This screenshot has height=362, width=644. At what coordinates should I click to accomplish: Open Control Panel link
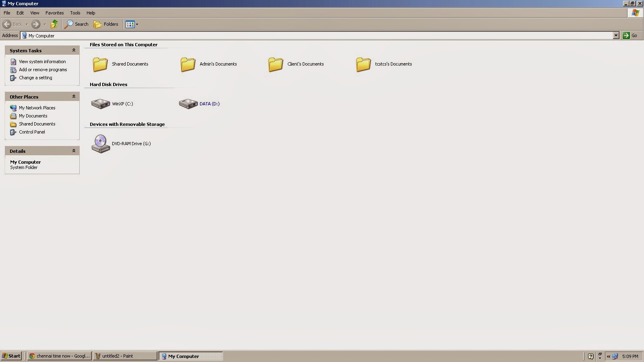click(32, 132)
